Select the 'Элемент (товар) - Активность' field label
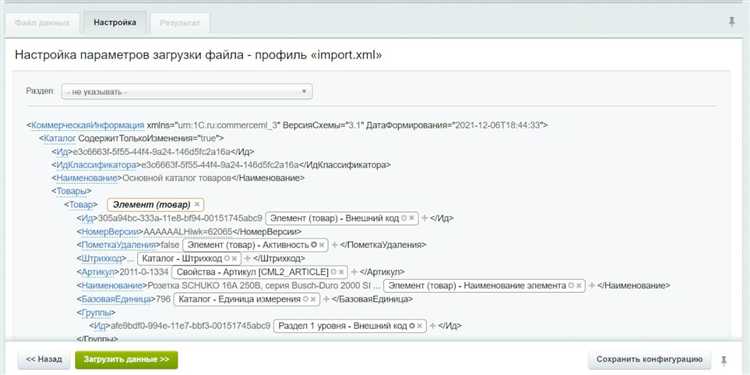The width and height of the screenshot is (750, 375). [249, 244]
